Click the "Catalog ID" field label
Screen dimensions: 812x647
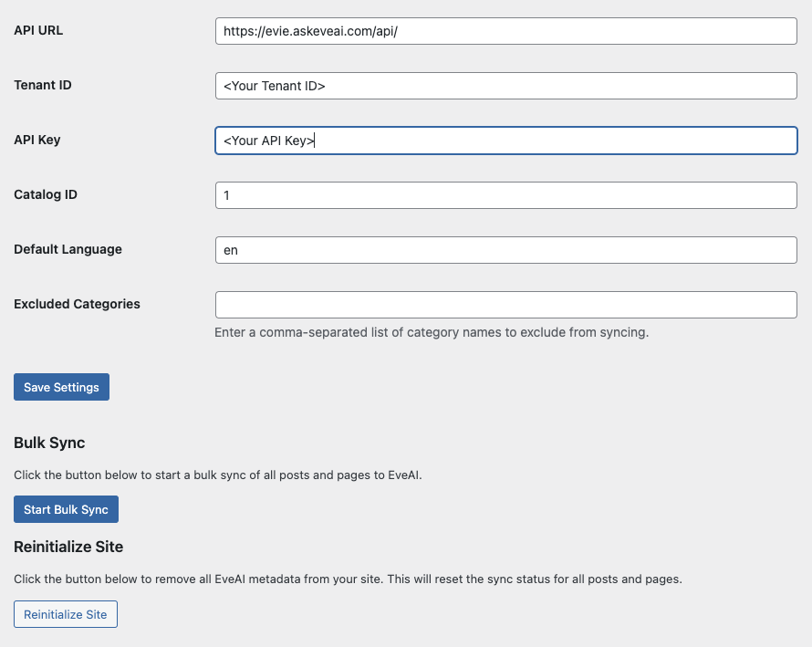pos(46,194)
